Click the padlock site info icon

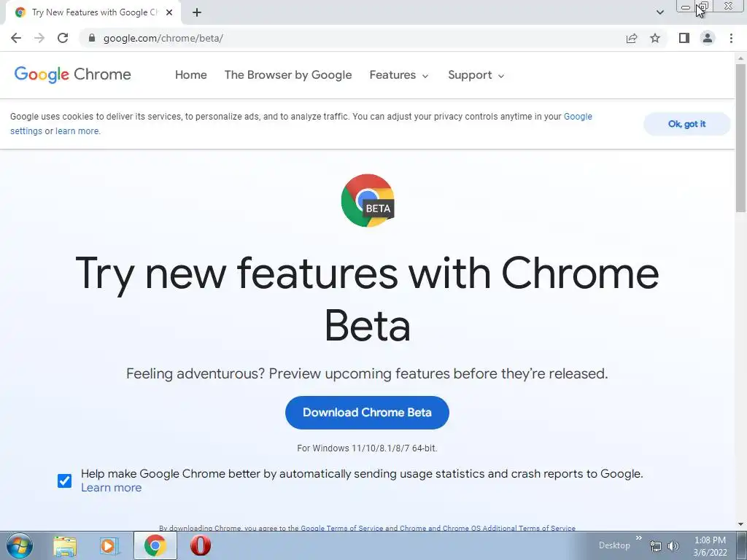click(92, 38)
